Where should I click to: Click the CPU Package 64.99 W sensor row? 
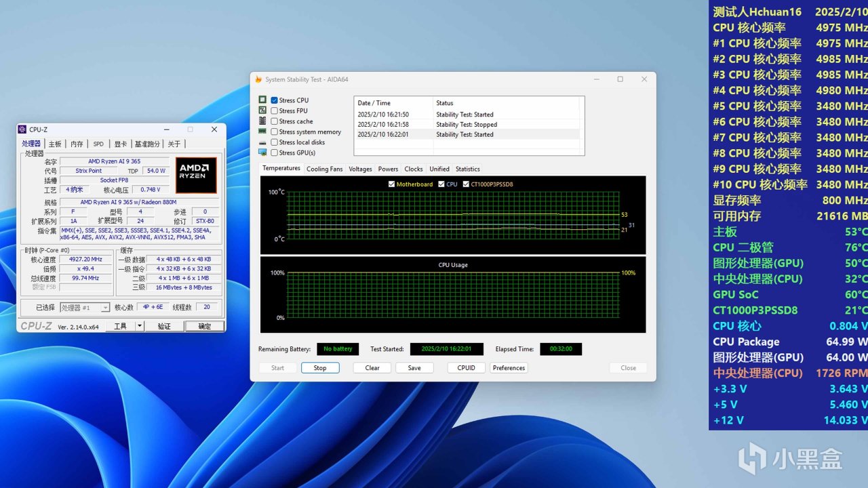pos(789,342)
